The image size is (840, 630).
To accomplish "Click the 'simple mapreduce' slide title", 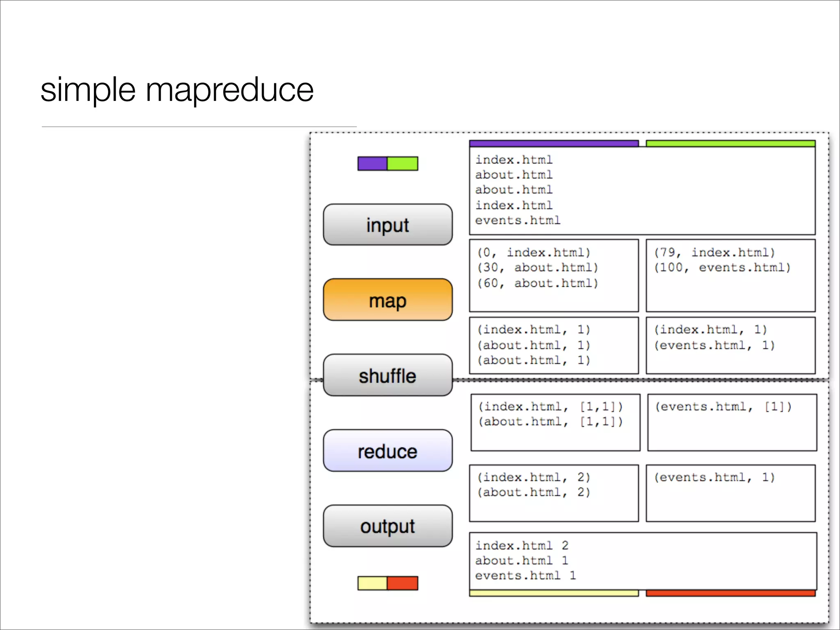I will click(177, 90).
